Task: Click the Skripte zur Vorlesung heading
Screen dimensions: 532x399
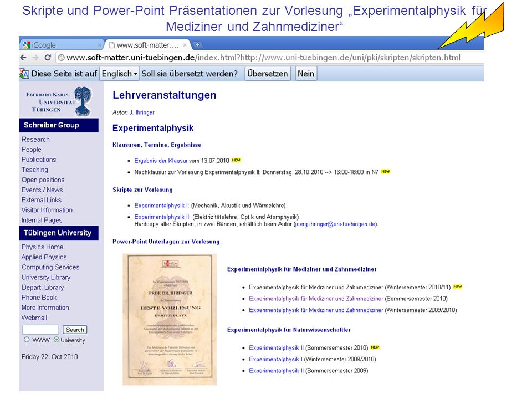Action: 142,190
